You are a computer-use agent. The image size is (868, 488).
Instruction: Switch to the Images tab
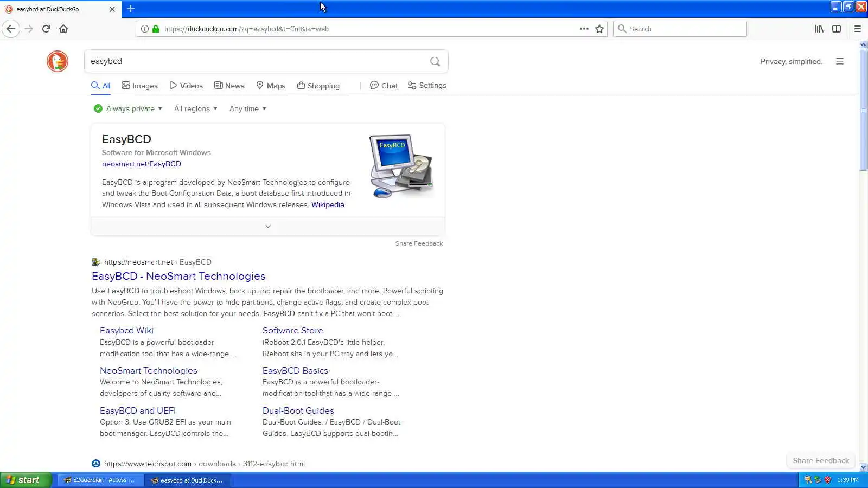(x=140, y=86)
